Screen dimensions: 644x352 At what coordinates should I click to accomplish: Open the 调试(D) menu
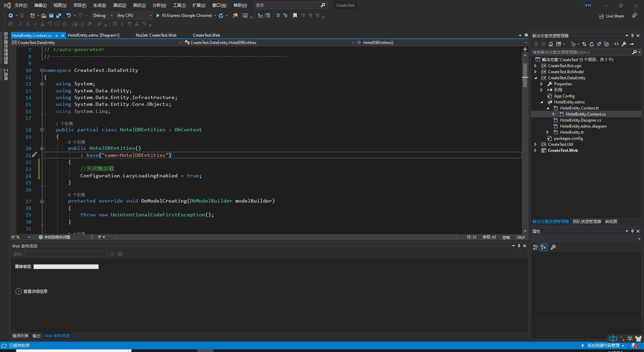click(119, 5)
